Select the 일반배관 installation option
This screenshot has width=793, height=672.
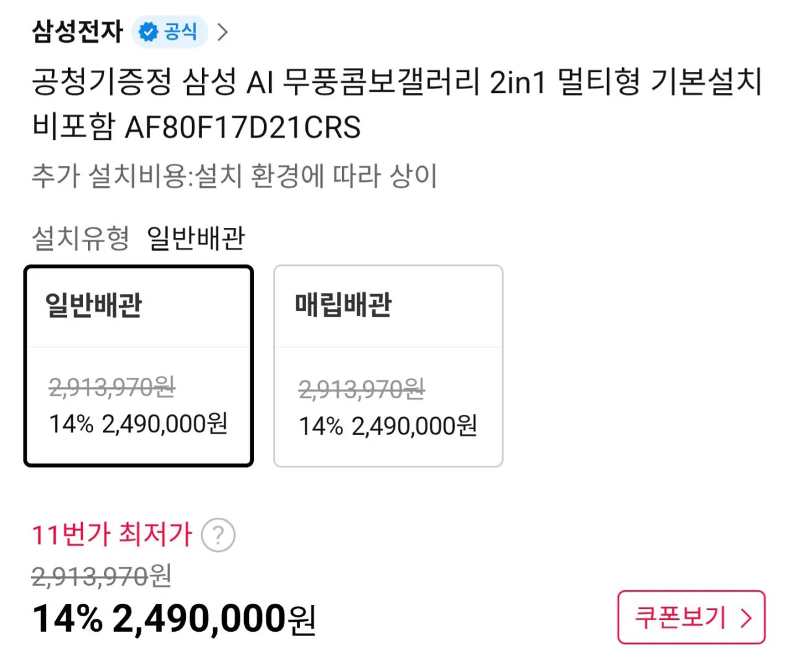click(x=138, y=365)
